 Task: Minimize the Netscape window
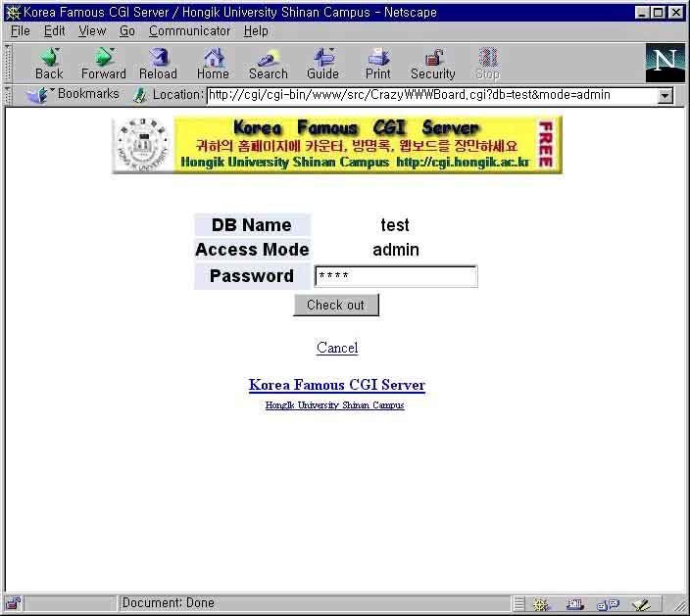tap(642, 13)
